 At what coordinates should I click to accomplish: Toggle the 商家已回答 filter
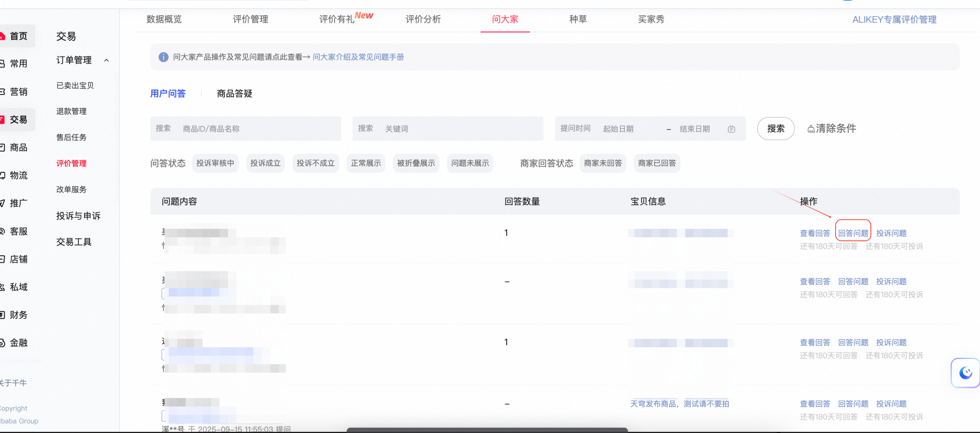point(657,163)
